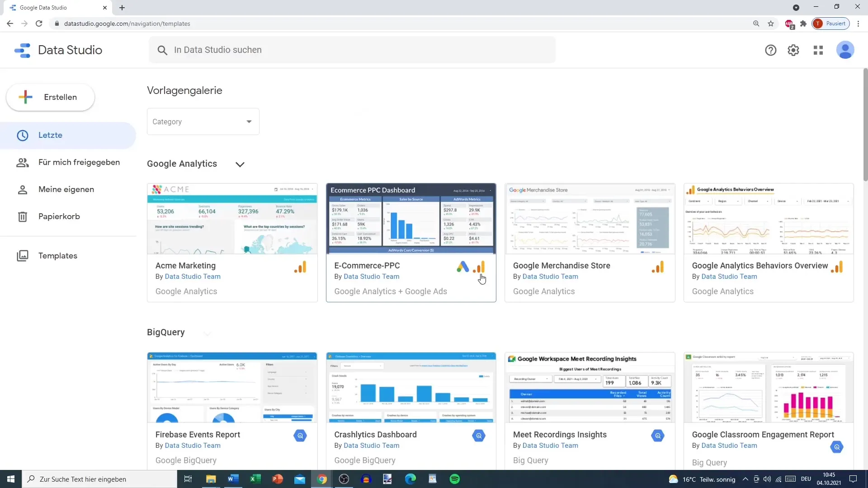Click the search magnifier icon in Data Studio

coord(162,50)
